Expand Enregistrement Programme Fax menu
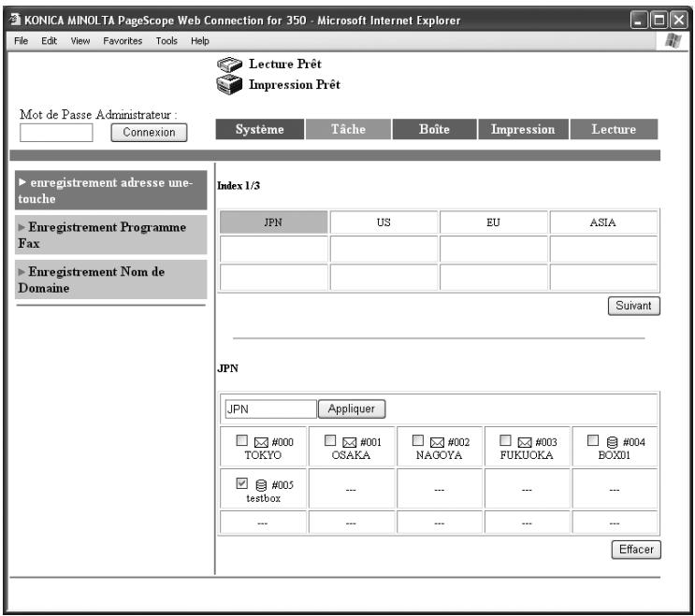 tap(110, 236)
